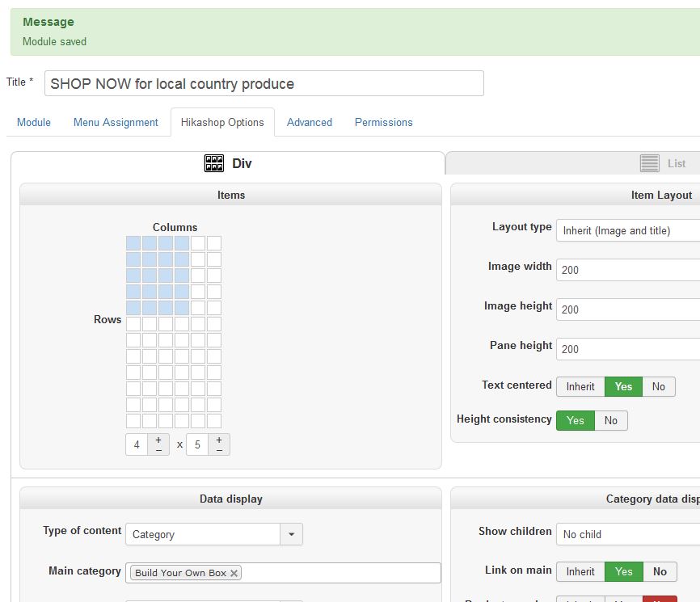Open the Menu Assignment tab
Viewport: 700px width, 602px height.
point(116,122)
